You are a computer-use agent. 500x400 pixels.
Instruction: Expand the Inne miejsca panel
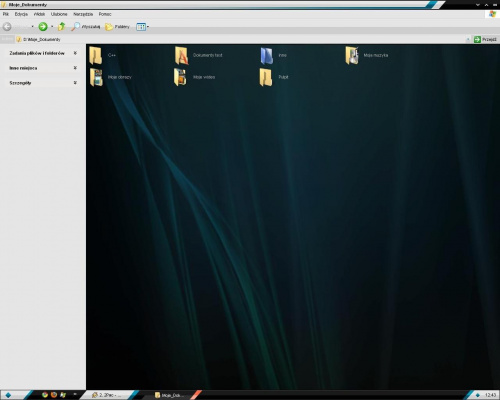pos(75,68)
